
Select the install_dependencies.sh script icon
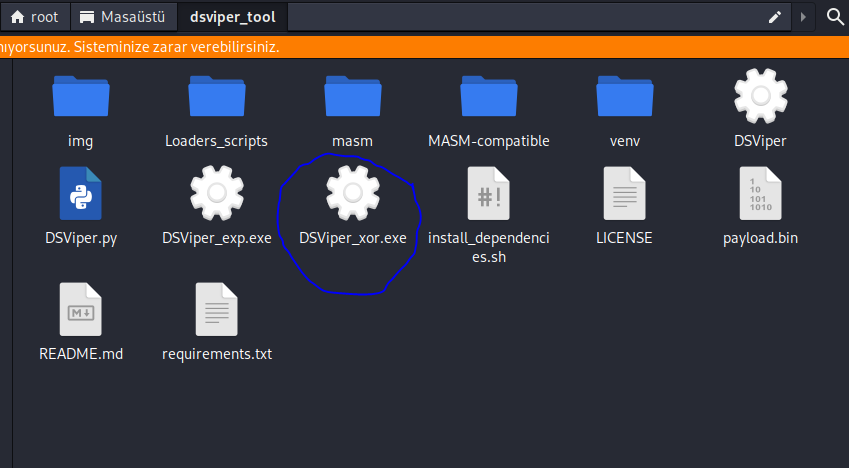[488, 193]
